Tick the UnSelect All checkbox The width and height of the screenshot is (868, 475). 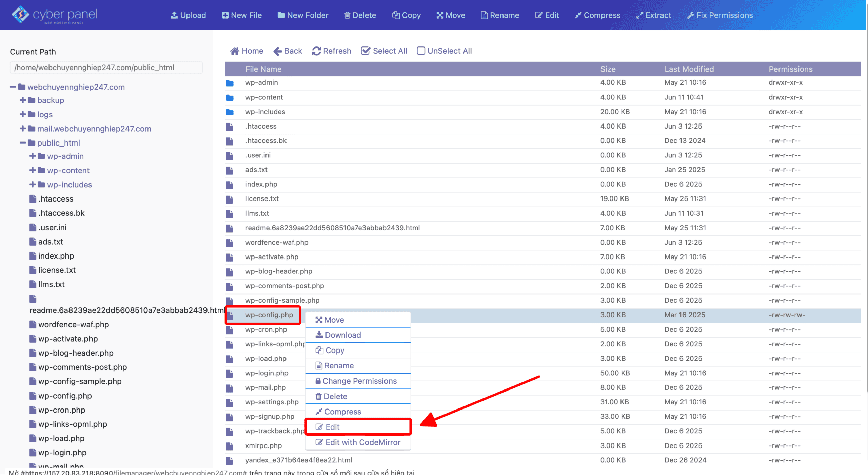point(421,51)
